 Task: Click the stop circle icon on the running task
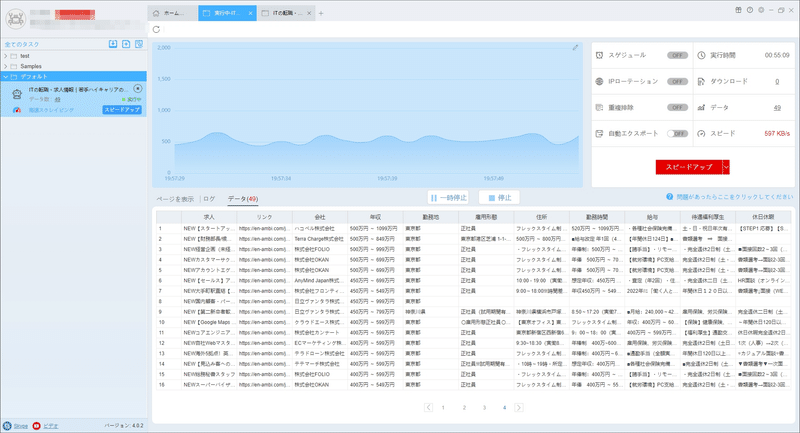point(138,89)
